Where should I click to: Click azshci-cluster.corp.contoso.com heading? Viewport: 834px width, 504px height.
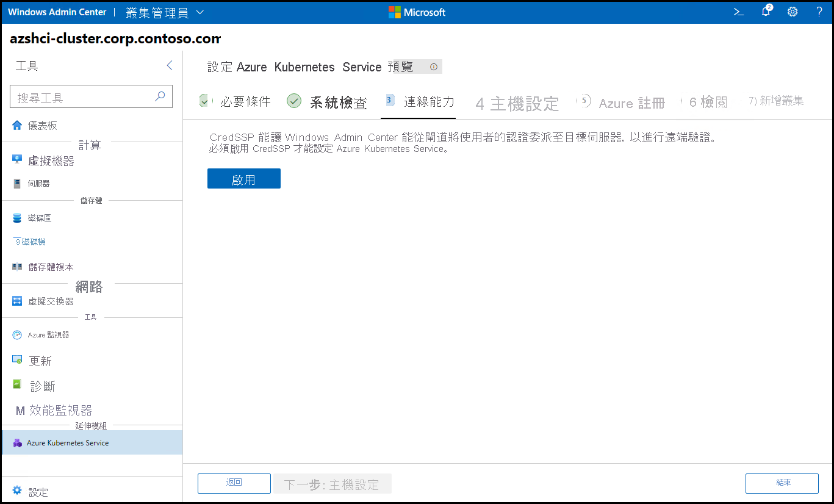click(x=115, y=39)
